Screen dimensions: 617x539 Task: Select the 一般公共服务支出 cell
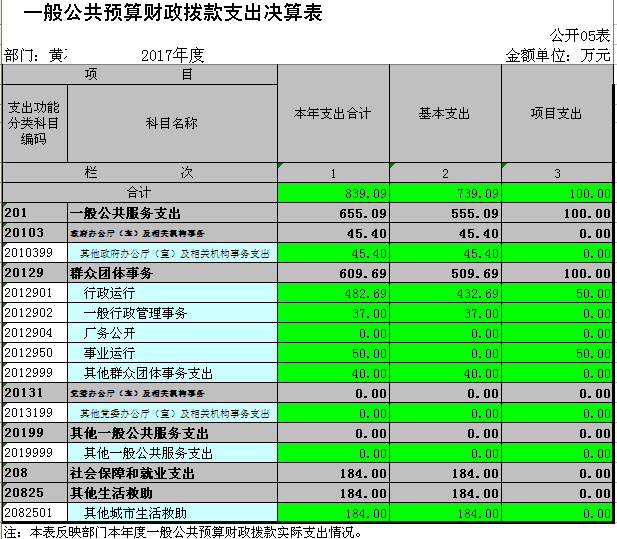(172, 213)
